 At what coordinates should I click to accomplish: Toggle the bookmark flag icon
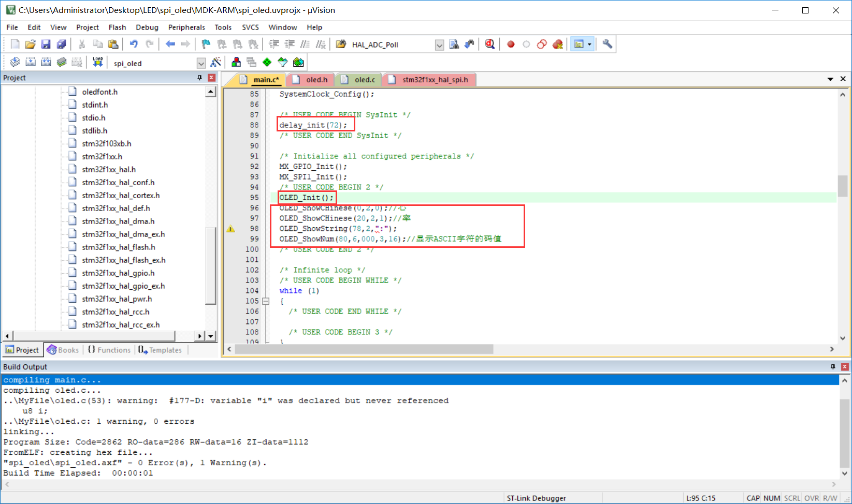coord(206,45)
